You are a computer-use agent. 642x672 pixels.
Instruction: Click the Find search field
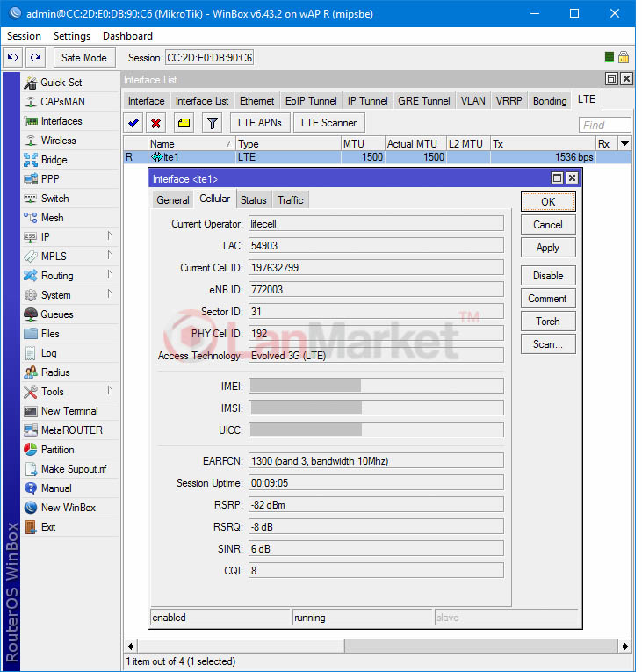[605, 125]
